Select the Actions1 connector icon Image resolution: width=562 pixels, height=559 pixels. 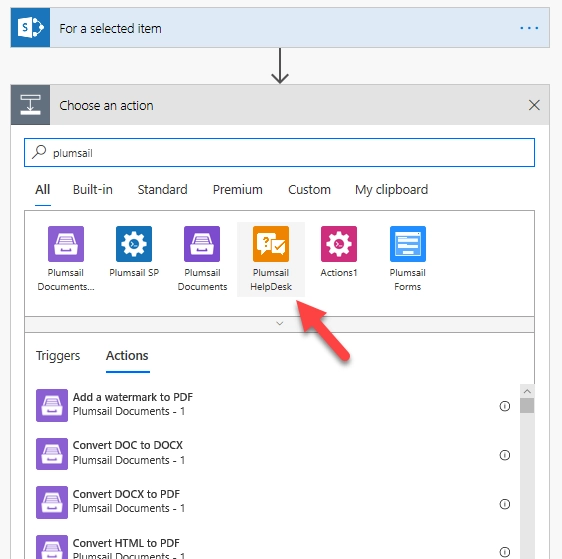tap(339, 244)
